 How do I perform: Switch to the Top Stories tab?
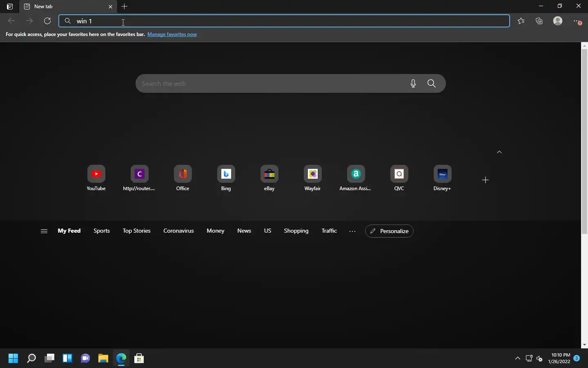[x=136, y=231]
